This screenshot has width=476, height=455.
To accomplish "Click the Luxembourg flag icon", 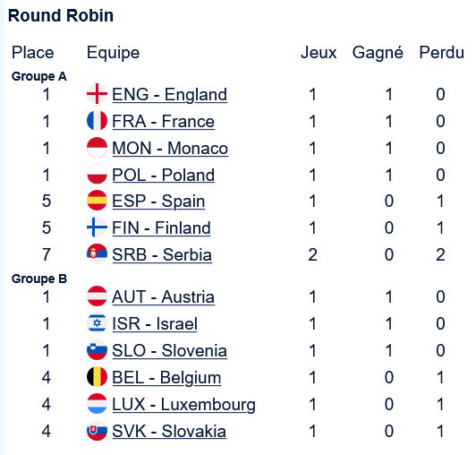I will click(97, 404).
